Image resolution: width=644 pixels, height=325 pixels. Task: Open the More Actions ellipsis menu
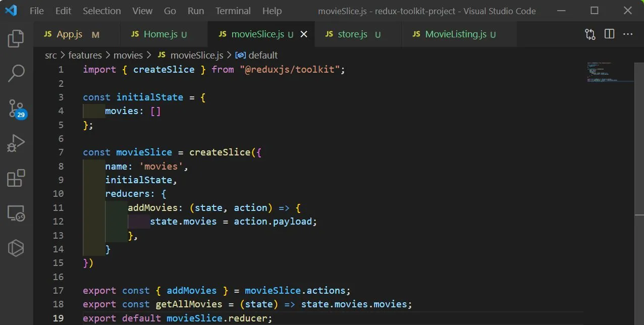pyautogui.click(x=628, y=34)
